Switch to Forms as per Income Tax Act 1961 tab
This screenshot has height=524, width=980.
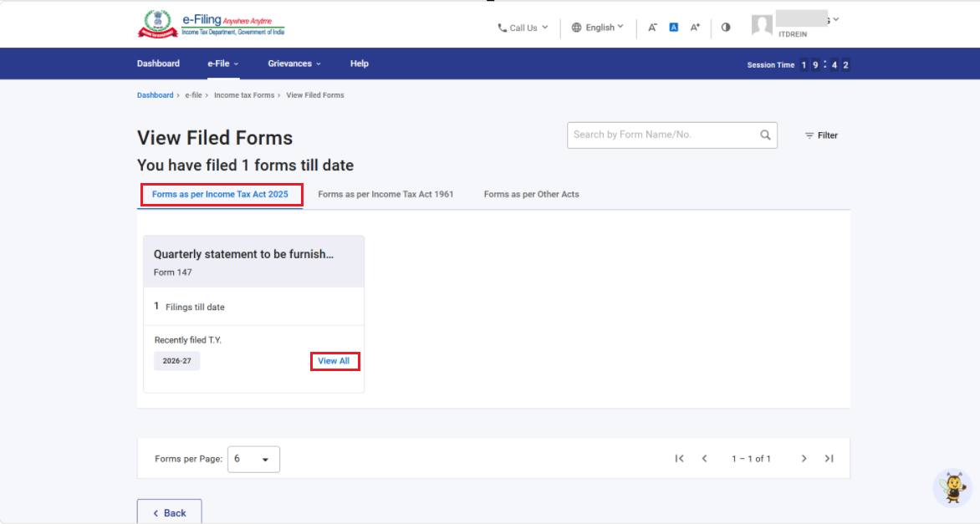click(385, 194)
